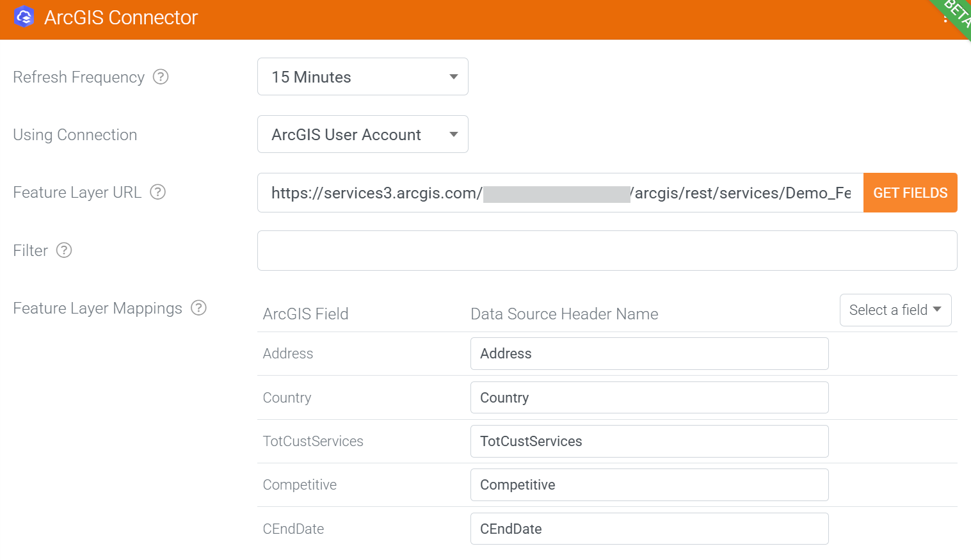Edit the Country header name field
The width and height of the screenshot is (971, 560).
[650, 397]
